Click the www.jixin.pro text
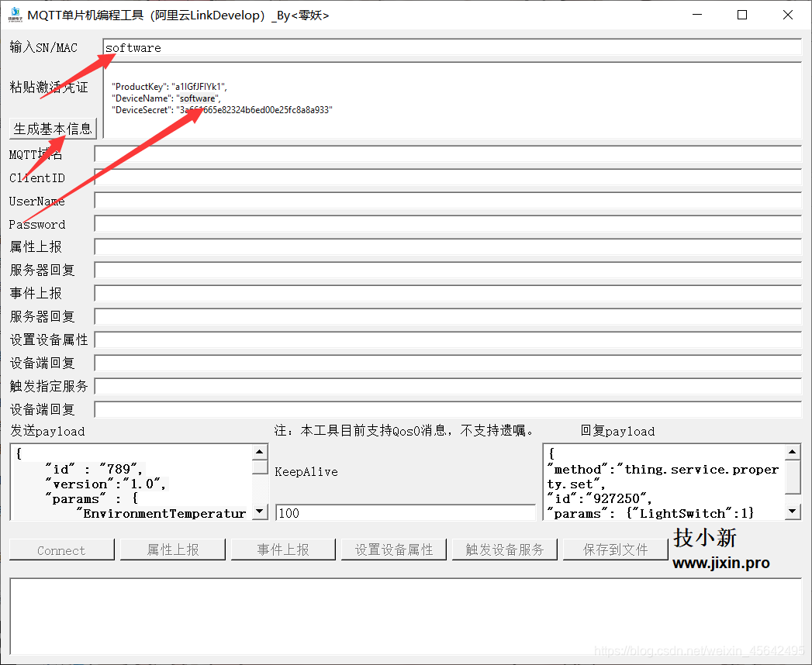This screenshot has height=665, width=812. click(x=720, y=563)
